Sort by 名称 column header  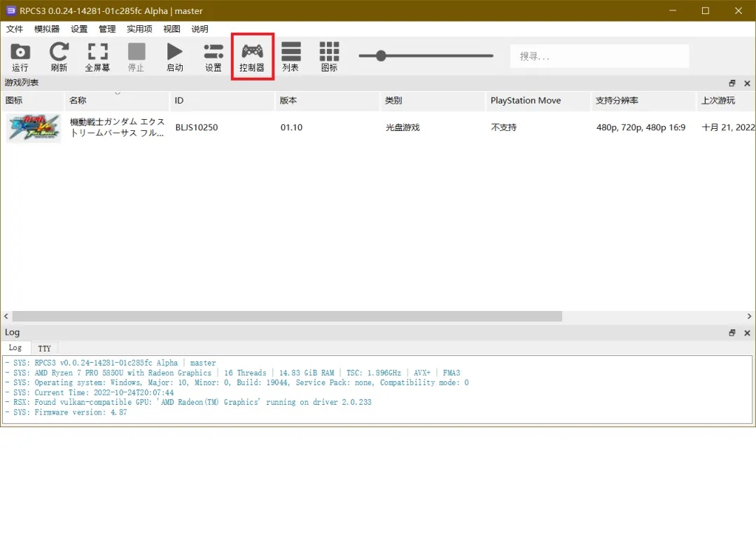click(x=117, y=101)
